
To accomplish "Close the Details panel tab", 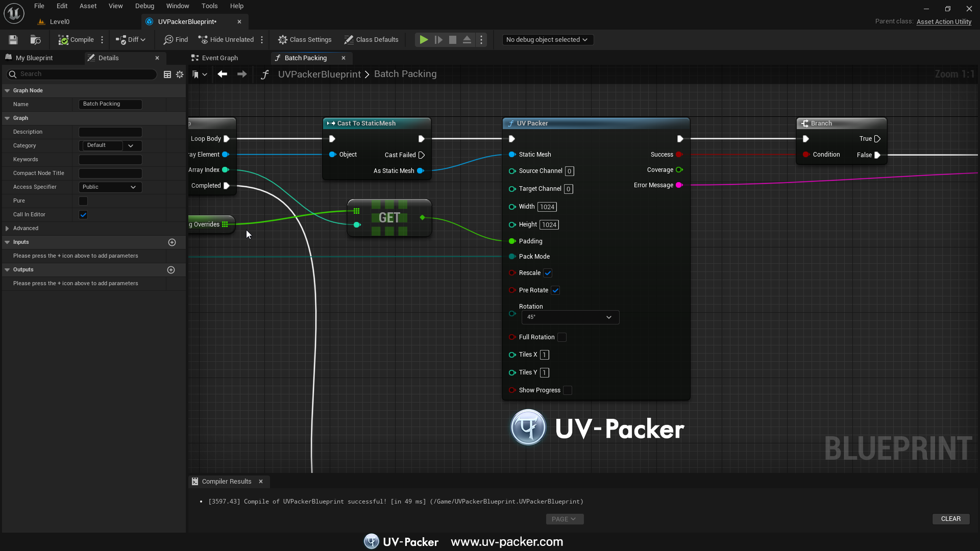I will (157, 58).
